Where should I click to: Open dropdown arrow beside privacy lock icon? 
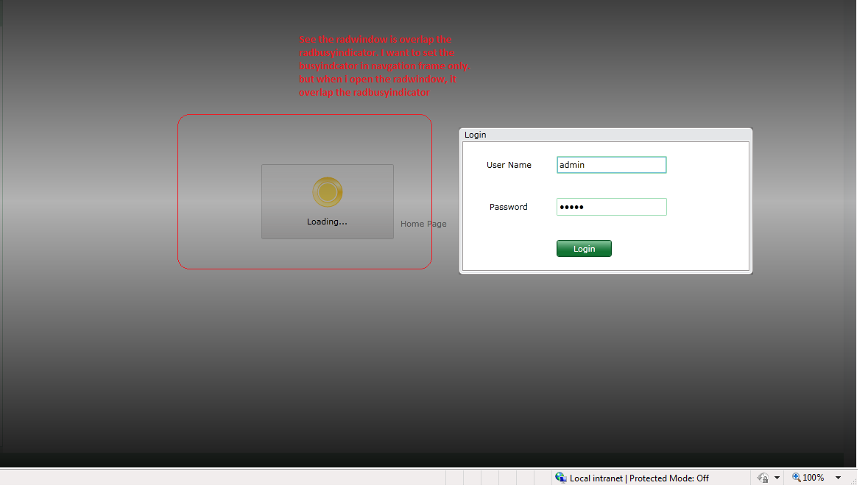(x=777, y=478)
